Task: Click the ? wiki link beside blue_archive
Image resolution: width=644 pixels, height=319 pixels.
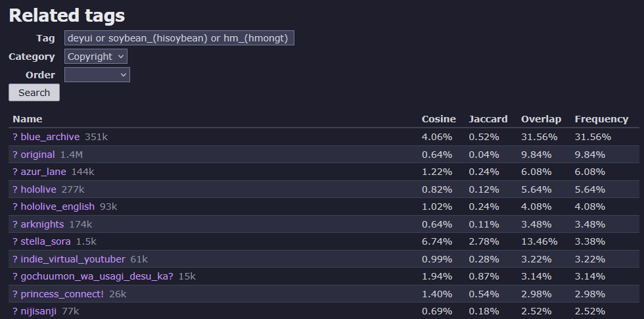Action: coord(15,137)
